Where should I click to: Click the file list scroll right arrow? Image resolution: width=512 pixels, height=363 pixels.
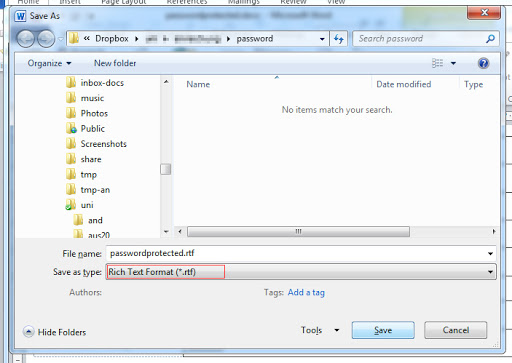(x=494, y=231)
